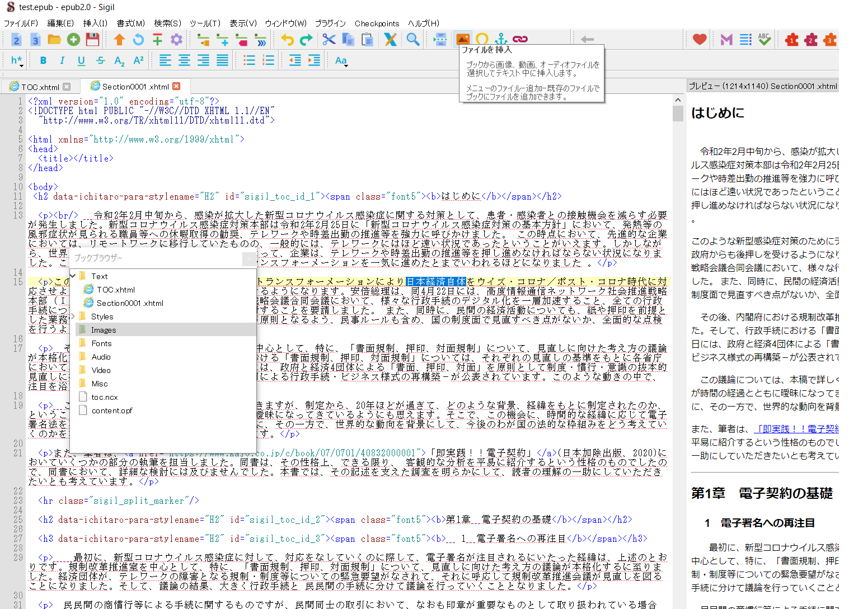Select content.opf in the Book Browser
The height and width of the screenshot is (609, 868).
pos(112,410)
